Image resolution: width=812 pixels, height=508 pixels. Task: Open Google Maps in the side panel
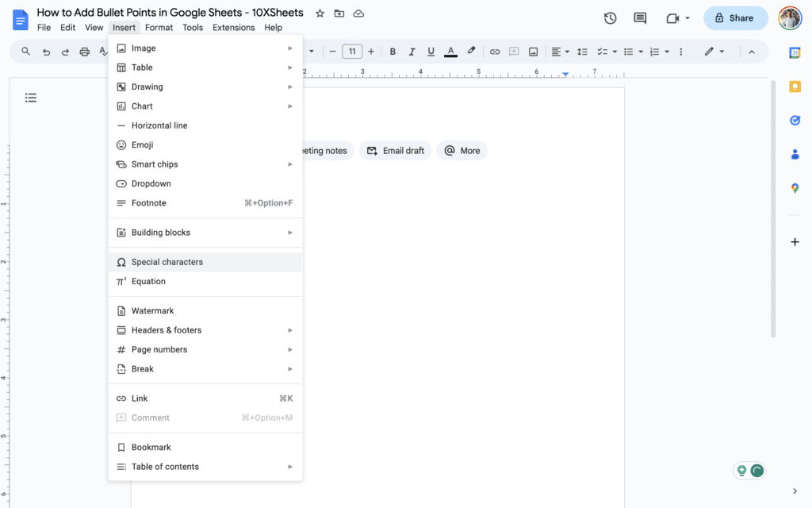tap(795, 188)
